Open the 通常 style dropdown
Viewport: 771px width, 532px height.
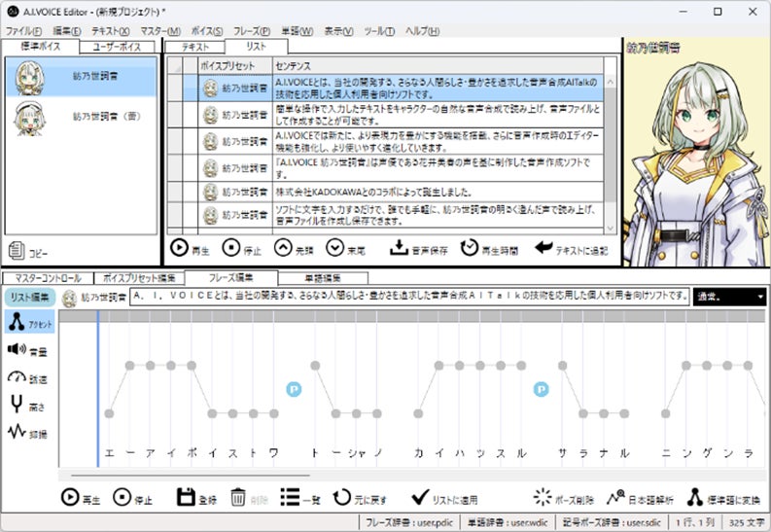coord(729,297)
